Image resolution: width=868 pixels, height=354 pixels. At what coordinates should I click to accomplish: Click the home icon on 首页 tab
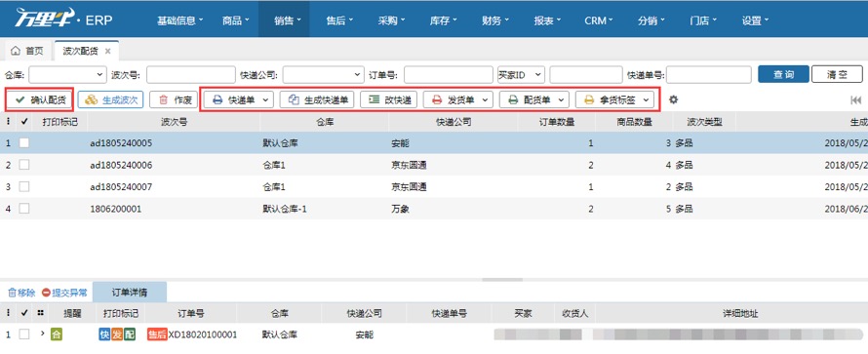(x=16, y=51)
